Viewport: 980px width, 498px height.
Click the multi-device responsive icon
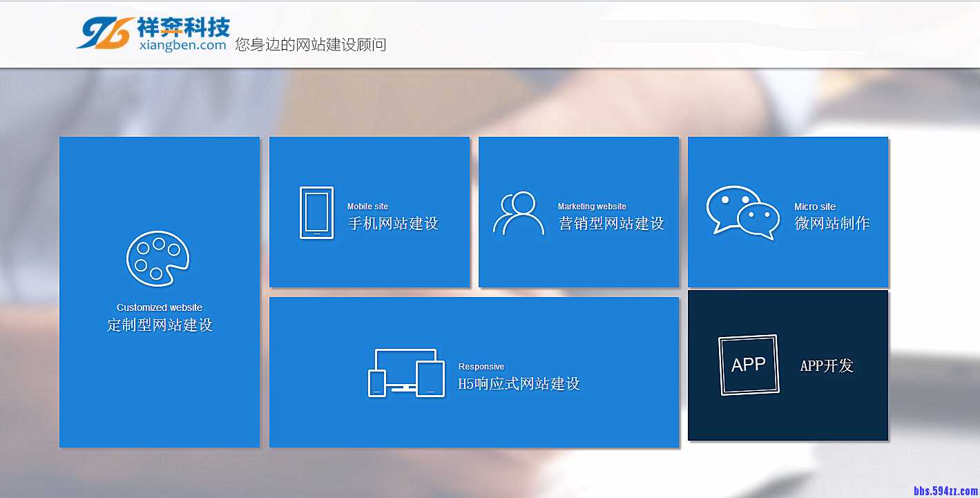[x=406, y=373]
